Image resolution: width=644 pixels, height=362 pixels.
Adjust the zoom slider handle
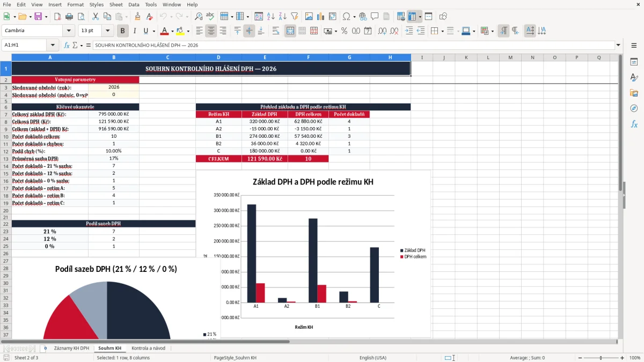point(601,358)
